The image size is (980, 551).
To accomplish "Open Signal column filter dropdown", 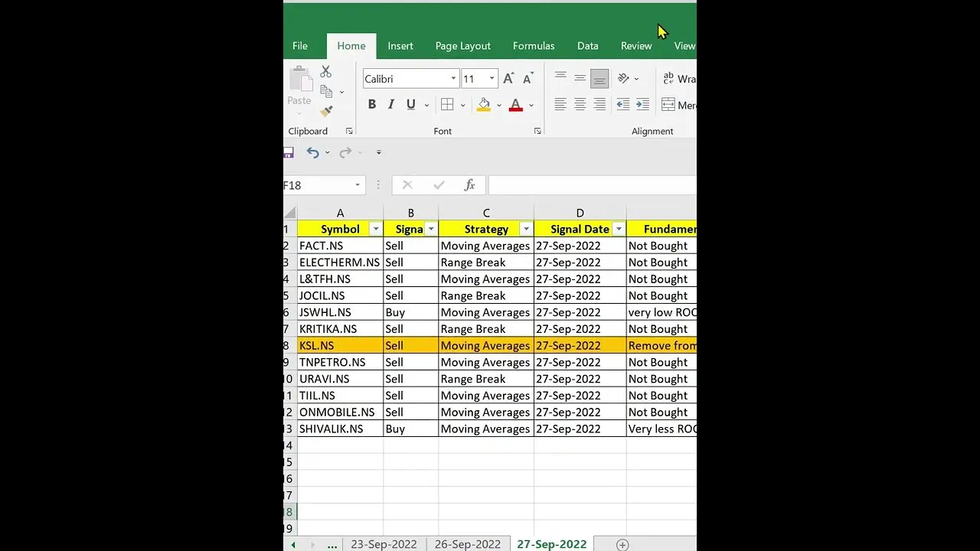I will click(430, 229).
